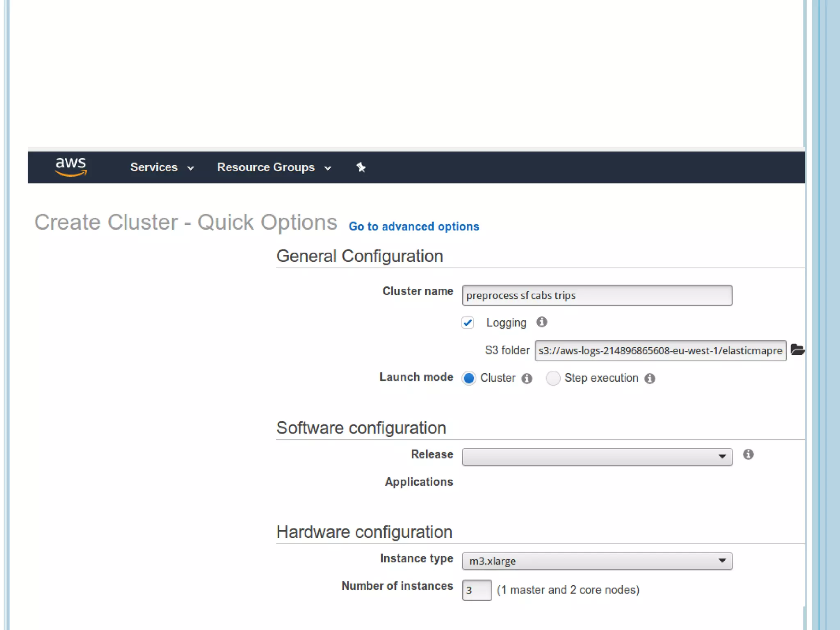Viewport: 840px width, 630px height.
Task: Open the Services menu
Action: pyautogui.click(x=154, y=167)
